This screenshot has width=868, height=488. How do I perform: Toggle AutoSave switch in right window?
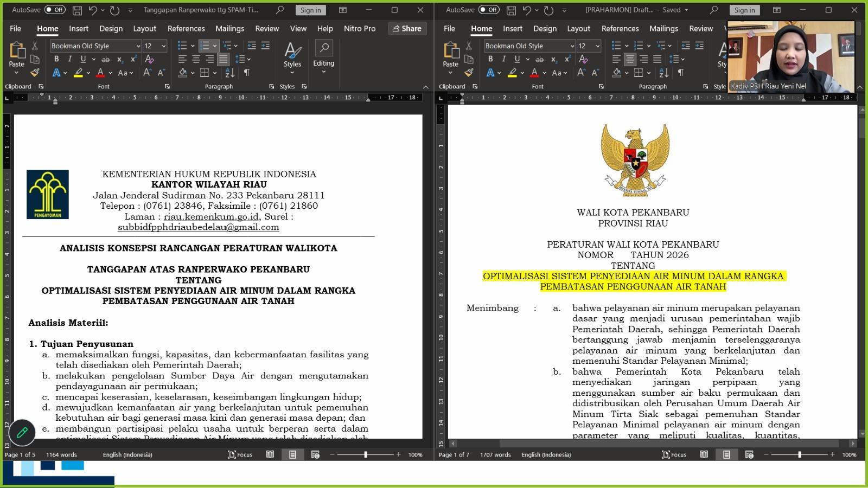tap(488, 10)
